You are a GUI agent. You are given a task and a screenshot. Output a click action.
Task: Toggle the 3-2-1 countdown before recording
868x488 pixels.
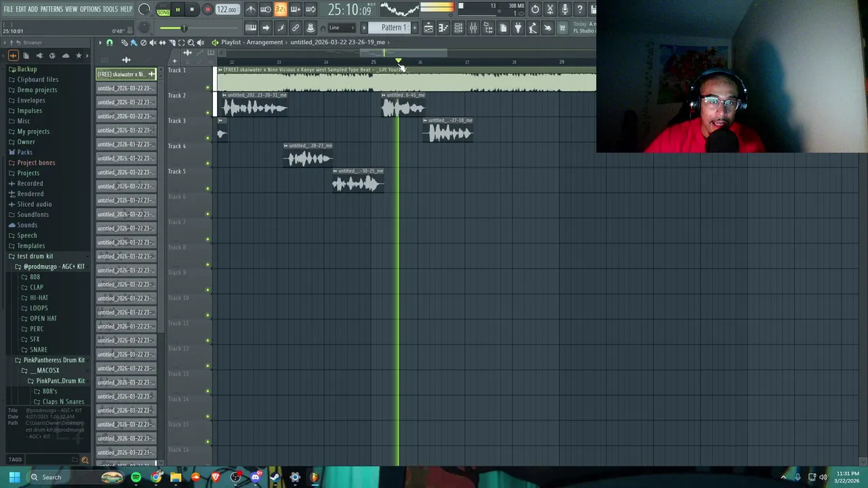pos(280,9)
